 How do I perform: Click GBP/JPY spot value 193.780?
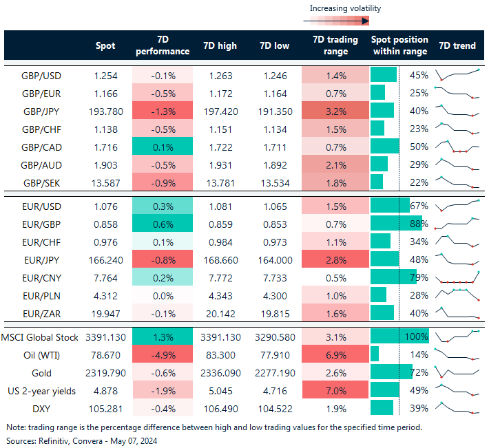click(106, 111)
